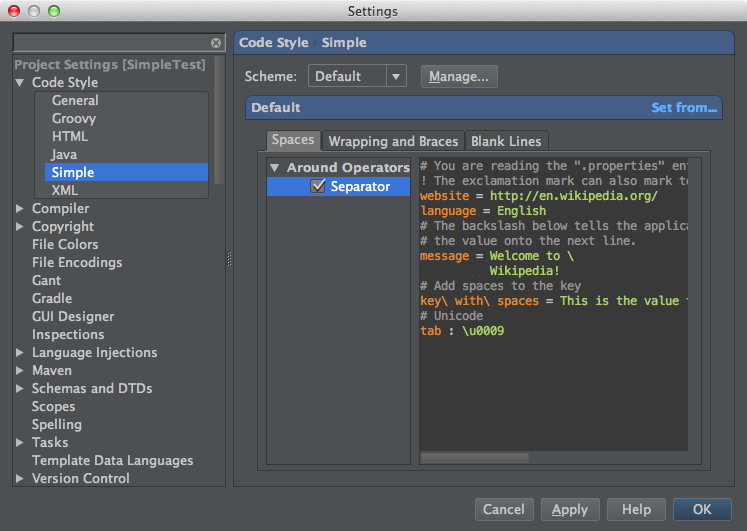Click the Set from... link
747x531 pixels.
coord(684,108)
